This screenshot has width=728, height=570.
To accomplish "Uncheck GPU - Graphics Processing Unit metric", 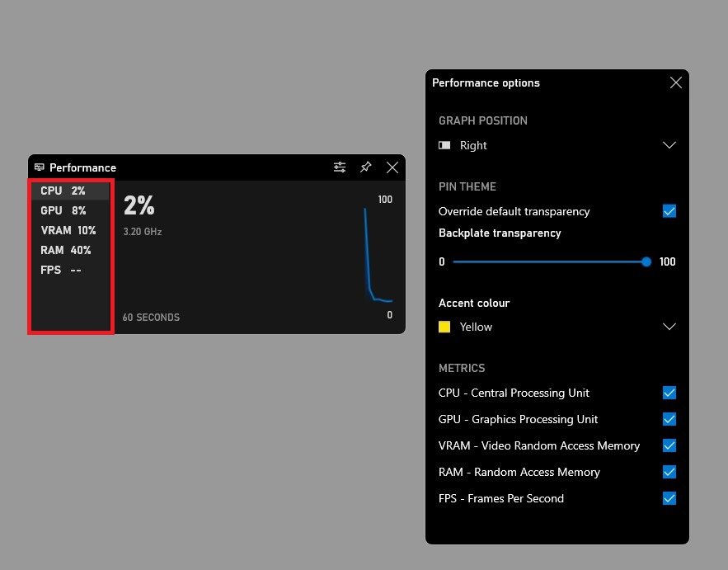I will (669, 419).
